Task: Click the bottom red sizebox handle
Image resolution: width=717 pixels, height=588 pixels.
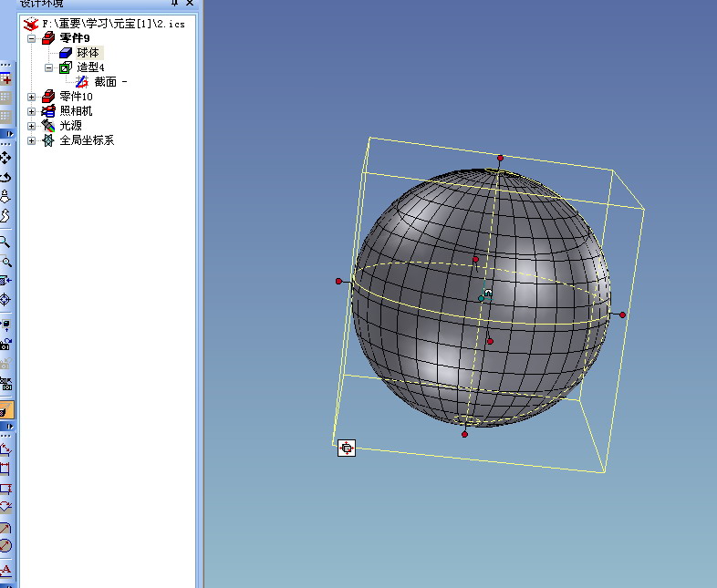Action: coord(464,435)
